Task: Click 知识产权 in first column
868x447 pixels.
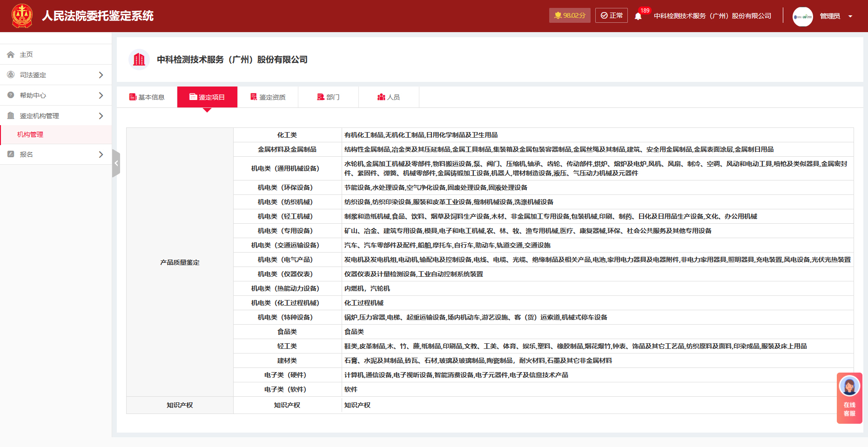Action: [180, 405]
